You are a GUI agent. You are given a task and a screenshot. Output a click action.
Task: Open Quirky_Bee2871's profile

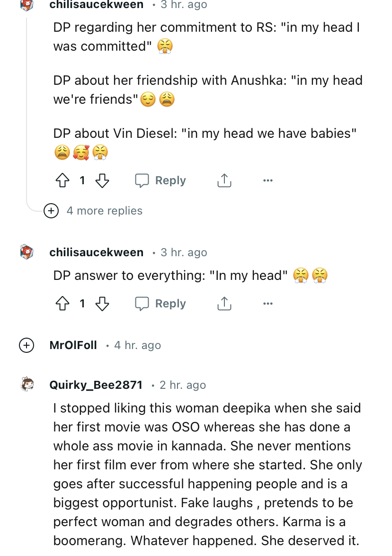coord(96,385)
